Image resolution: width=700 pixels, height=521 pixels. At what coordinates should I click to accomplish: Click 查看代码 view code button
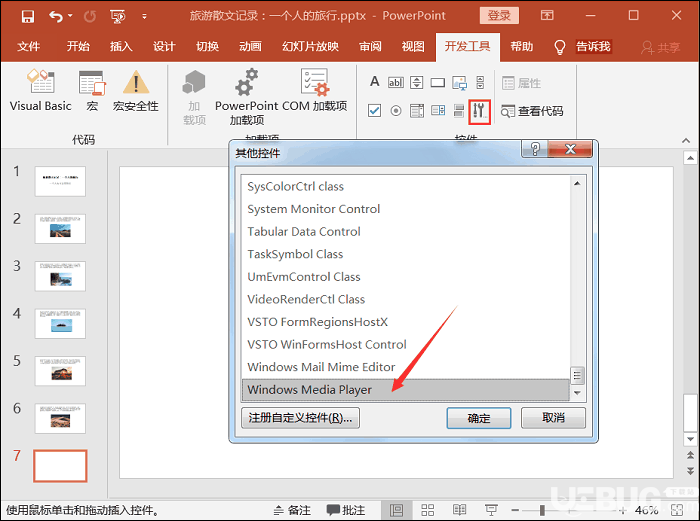(532, 111)
